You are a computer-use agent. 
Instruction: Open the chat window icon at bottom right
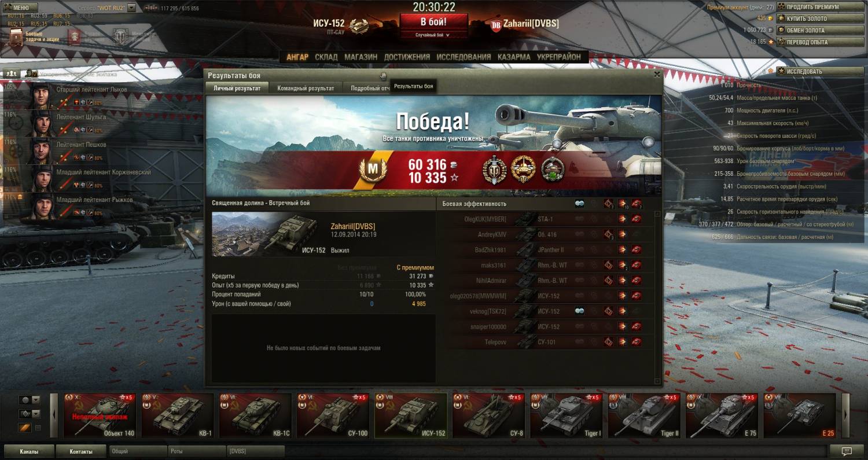(847, 451)
